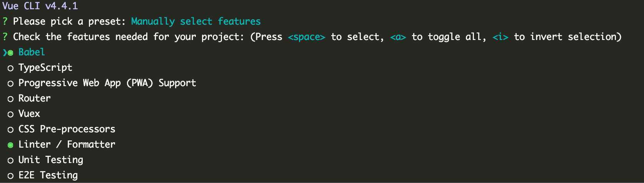This screenshot has width=644, height=183.
Task: Click the Unit Testing label
Action: pos(51,160)
